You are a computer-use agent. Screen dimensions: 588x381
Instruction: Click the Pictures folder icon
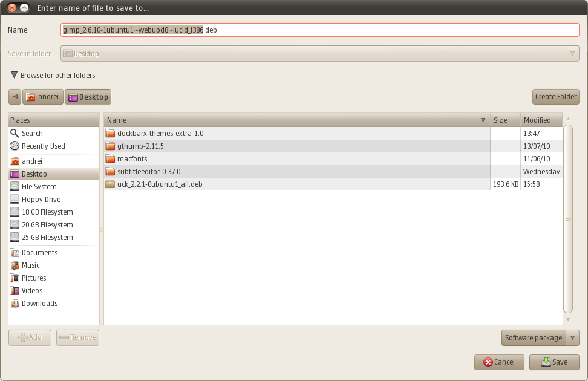click(x=15, y=278)
